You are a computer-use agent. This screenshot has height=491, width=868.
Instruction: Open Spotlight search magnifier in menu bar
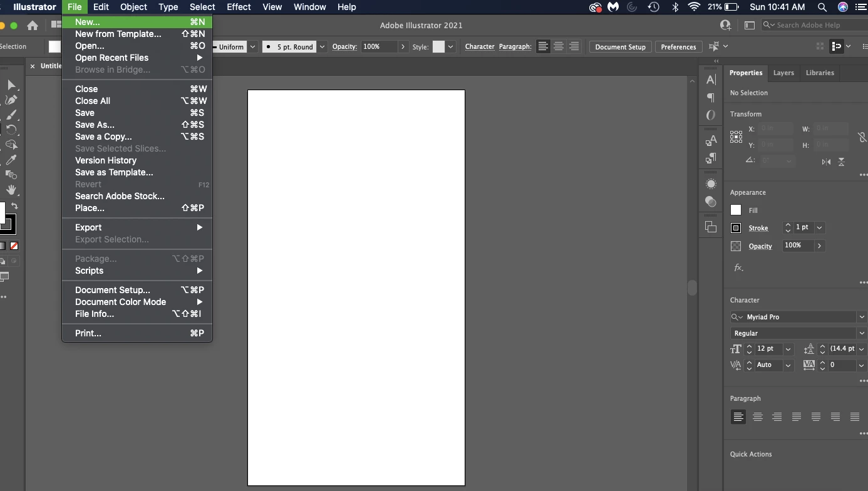pos(822,7)
